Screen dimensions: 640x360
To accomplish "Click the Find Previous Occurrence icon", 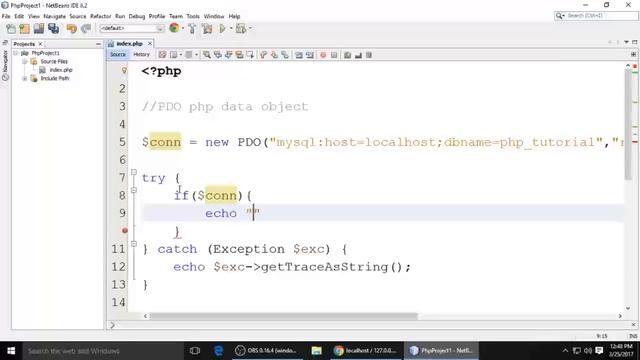I will click(218, 55).
